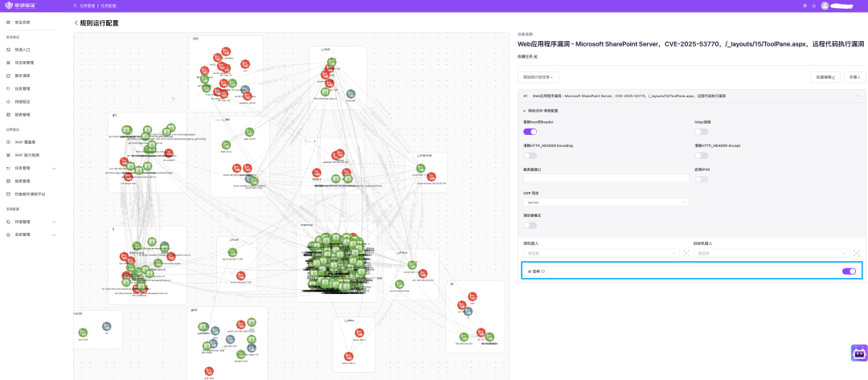
Task: Collapse the #1 task panel chevron
Action: click(858, 96)
